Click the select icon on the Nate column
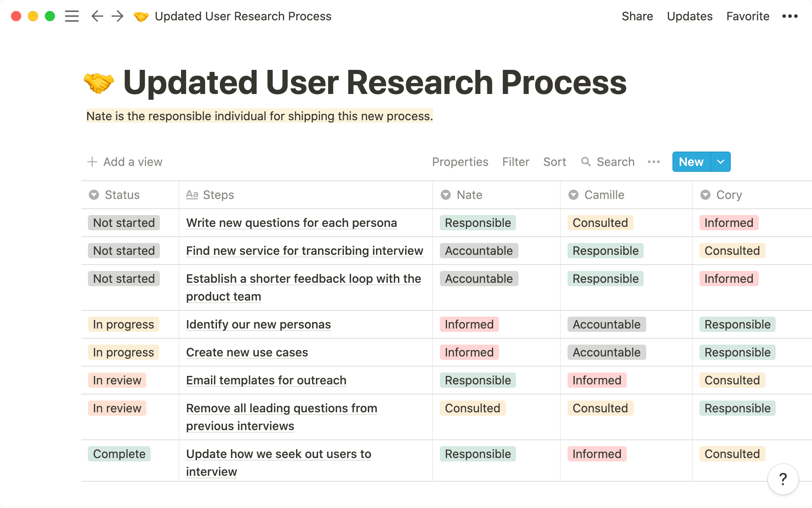Viewport: 812px width, 508px height. pyautogui.click(x=446, y=195)
